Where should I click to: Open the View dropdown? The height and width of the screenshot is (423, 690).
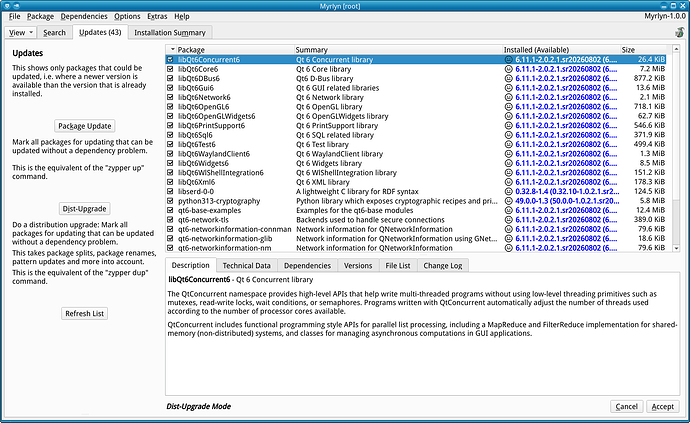pyautogui.click(x=20, y=33)
